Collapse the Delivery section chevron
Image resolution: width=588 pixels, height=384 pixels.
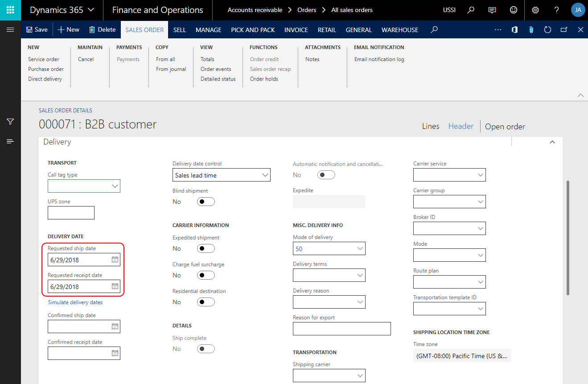(552, 142)
